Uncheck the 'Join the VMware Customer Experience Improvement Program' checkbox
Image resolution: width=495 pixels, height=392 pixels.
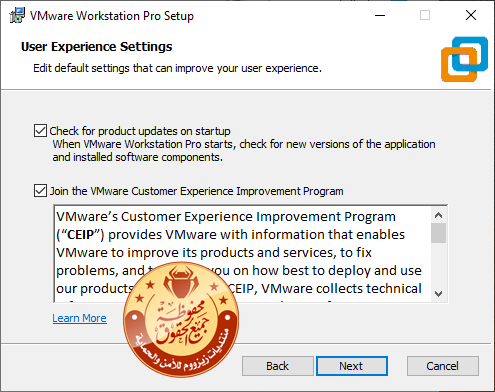40,191
